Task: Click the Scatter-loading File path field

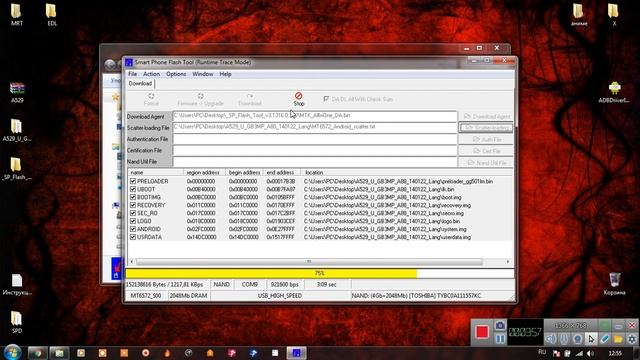Action: [314, 127]
